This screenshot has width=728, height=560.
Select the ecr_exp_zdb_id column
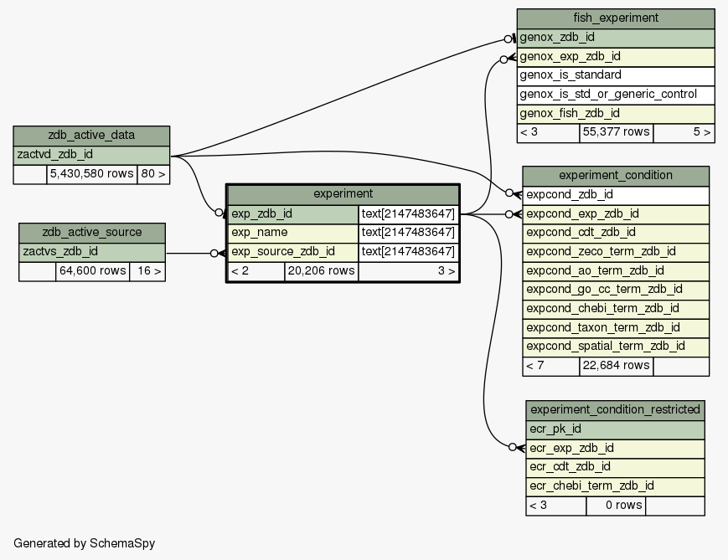pyautogui.click(x=615, y=449)
